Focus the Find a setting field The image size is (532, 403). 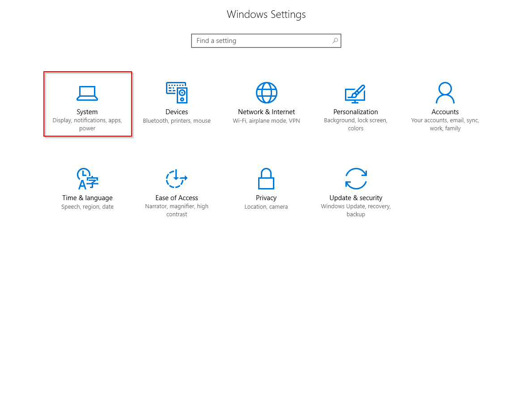(266, 41)
